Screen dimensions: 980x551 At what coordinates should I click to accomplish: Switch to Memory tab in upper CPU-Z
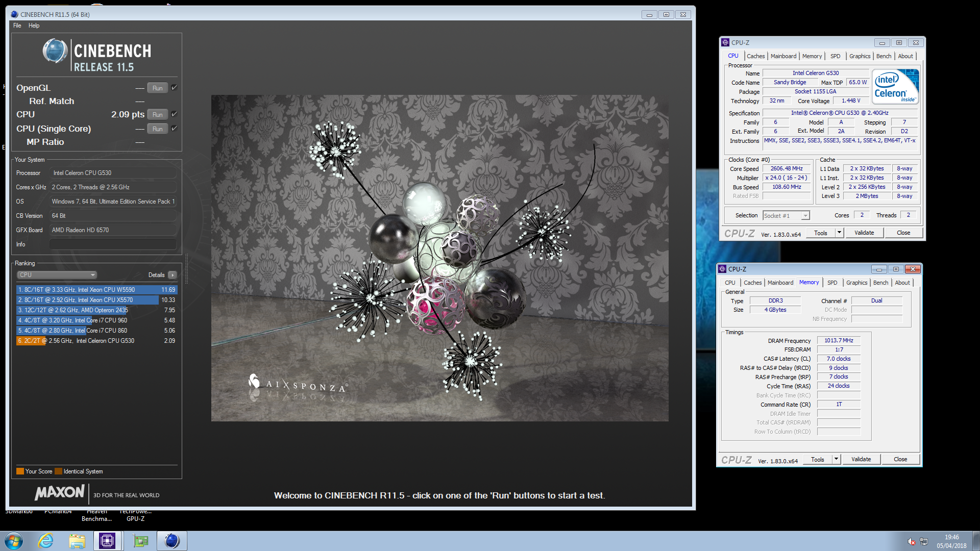tap(812, 56)
